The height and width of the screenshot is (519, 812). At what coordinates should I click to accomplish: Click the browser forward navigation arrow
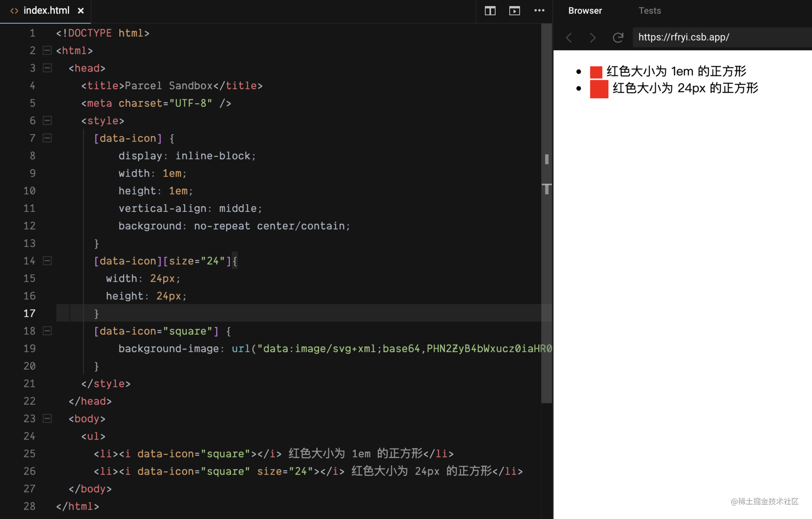point(592,38)
